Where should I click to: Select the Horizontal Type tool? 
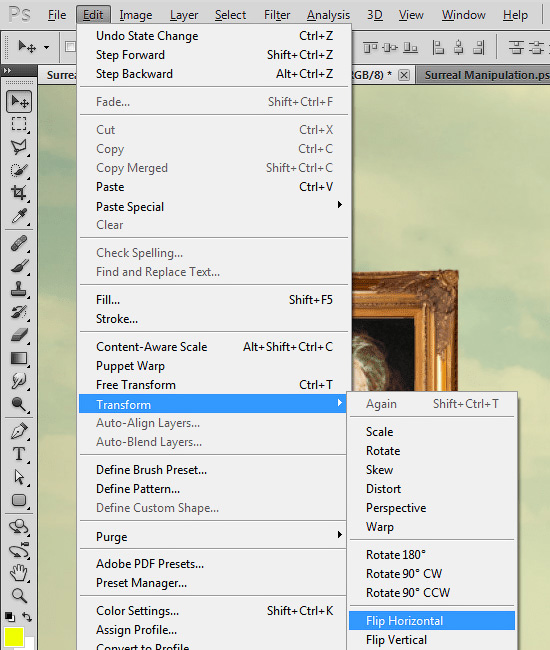coord(19,454)
